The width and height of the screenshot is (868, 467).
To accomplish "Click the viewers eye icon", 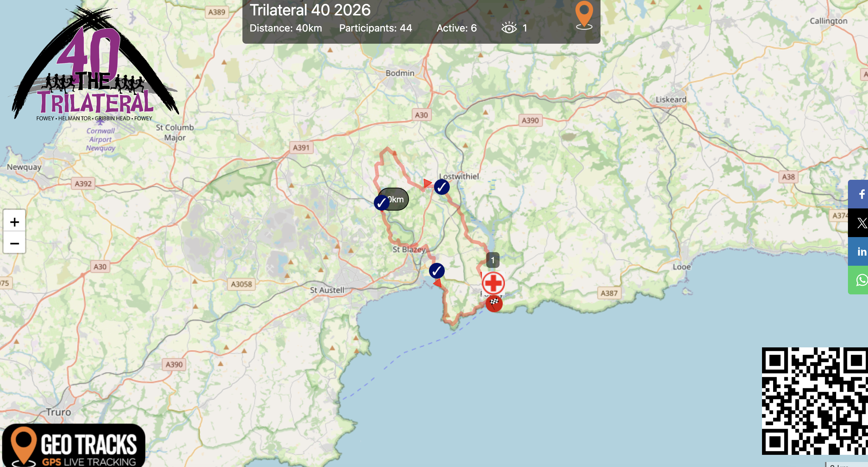I will pyautogui.click(x=509, y=28).
